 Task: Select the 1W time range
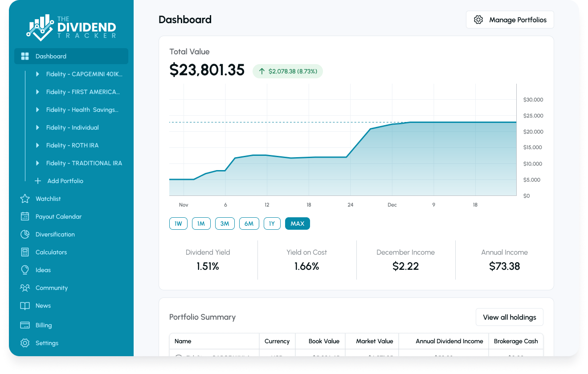tap(178, 224)
